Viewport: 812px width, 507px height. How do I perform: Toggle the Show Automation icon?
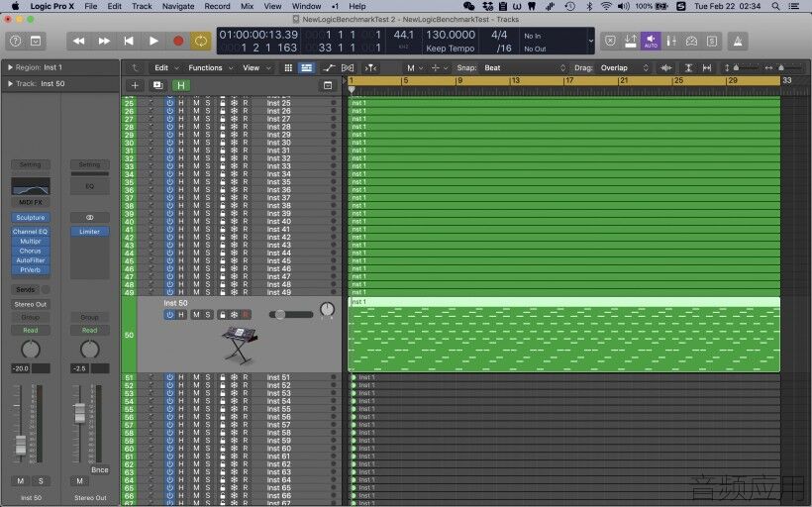(x=329, y=68)
